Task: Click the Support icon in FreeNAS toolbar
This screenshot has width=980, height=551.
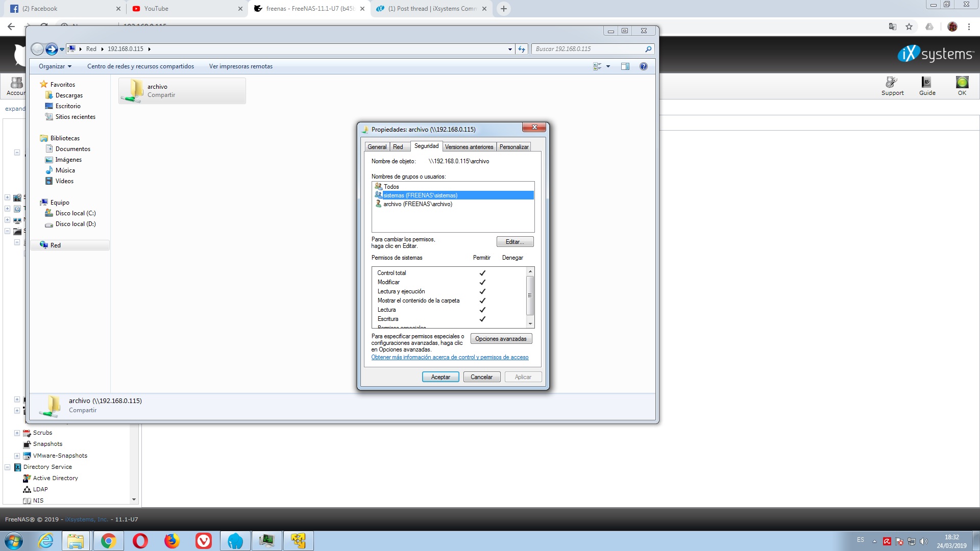Action: pos(892,86)
